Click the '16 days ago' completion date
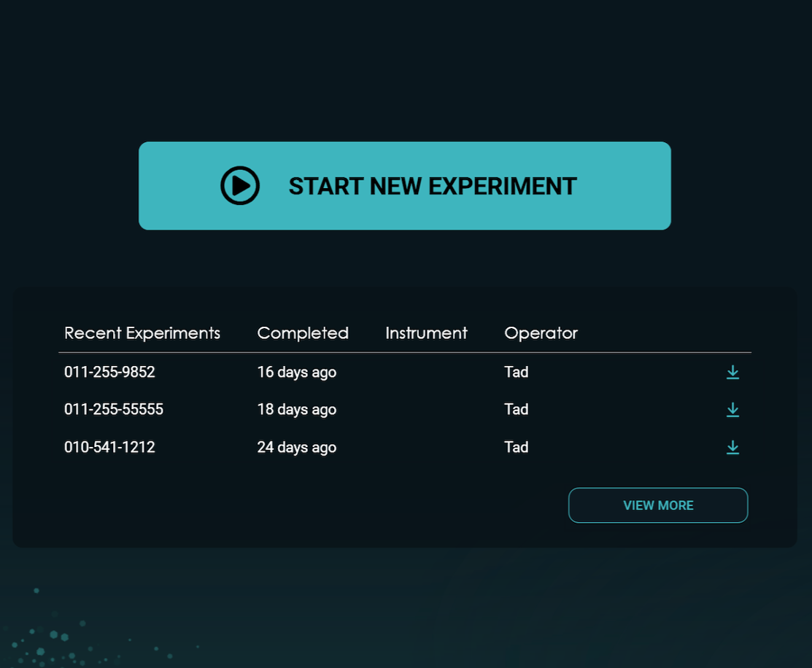Screen dimensions: 812x668 pyautogui.click(x=296, y=373)
